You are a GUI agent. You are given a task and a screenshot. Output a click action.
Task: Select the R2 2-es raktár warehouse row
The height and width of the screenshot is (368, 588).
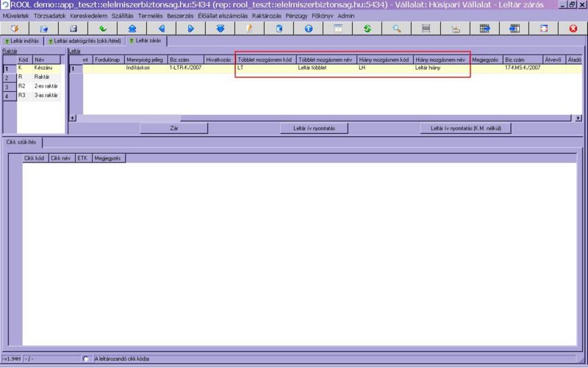[x=35, y=86]
